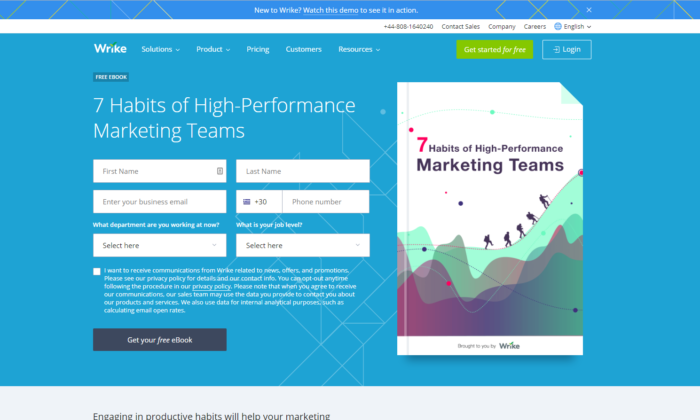Click the Login arrow icon

pyautogui.click(x=555, y=49)
